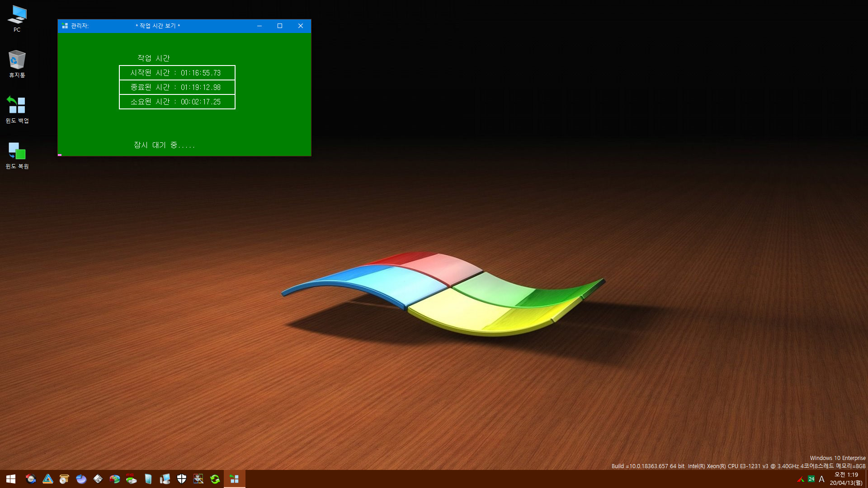Image resolution: width=868 pixels, height=488 pixels.
Task: Click Show Desktop sliver at taskbar end
Action: (866, 479)
